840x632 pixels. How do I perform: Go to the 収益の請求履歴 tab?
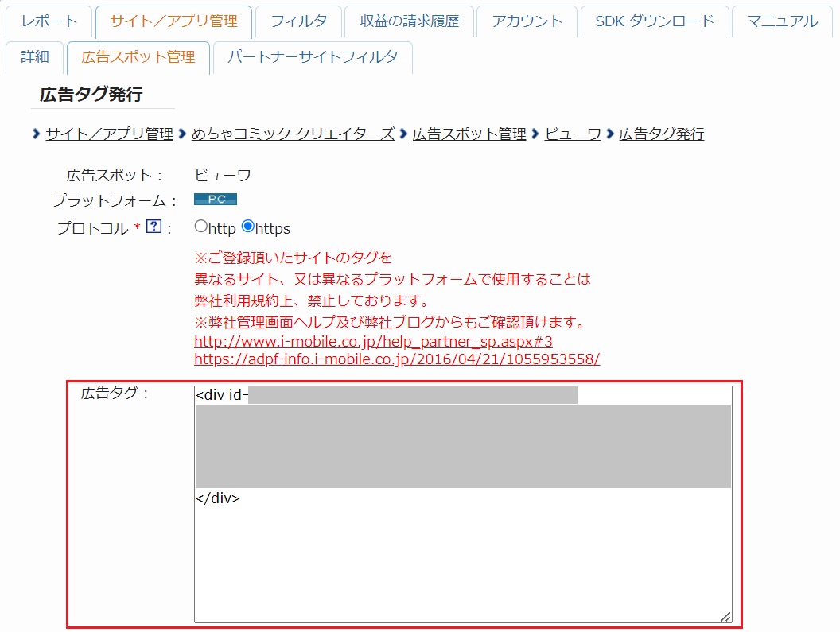(410, 21)
